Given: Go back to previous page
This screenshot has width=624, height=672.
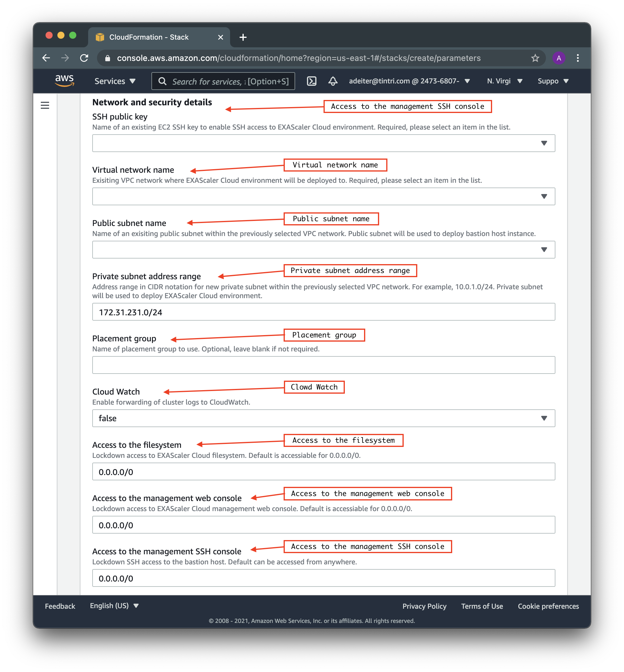Looking at the screenshot, I should 46,58.
